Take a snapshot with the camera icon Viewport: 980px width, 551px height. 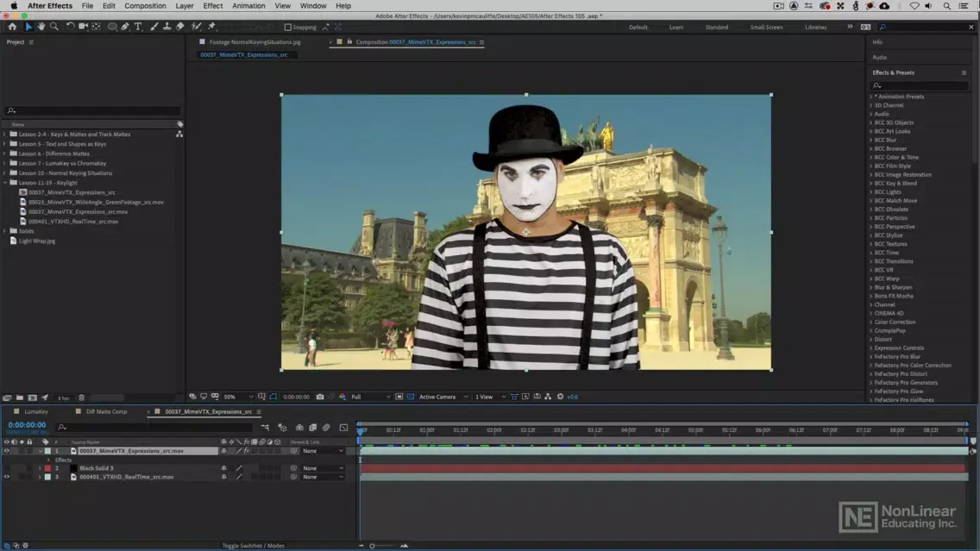tap(320, 397)
